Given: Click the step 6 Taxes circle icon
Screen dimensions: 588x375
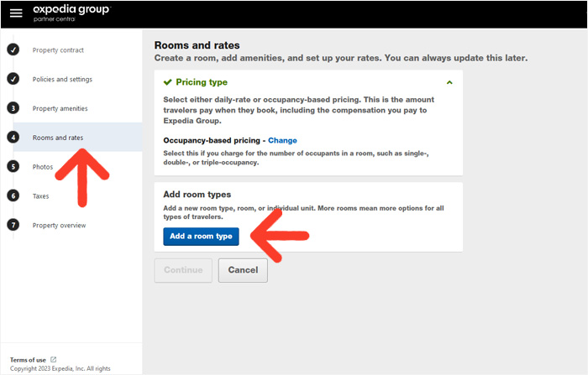Looking at the screenshot, I should [13, 196].
